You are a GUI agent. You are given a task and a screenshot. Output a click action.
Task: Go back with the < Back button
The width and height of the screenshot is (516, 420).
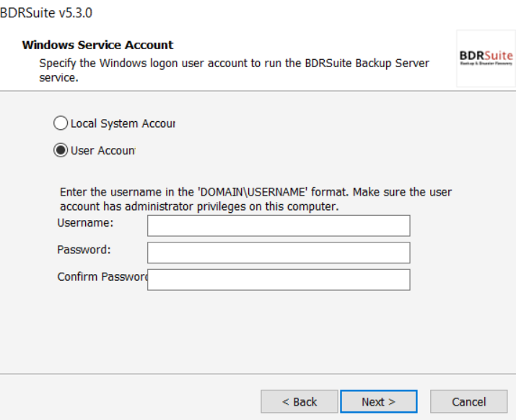[x=299, y=401]
